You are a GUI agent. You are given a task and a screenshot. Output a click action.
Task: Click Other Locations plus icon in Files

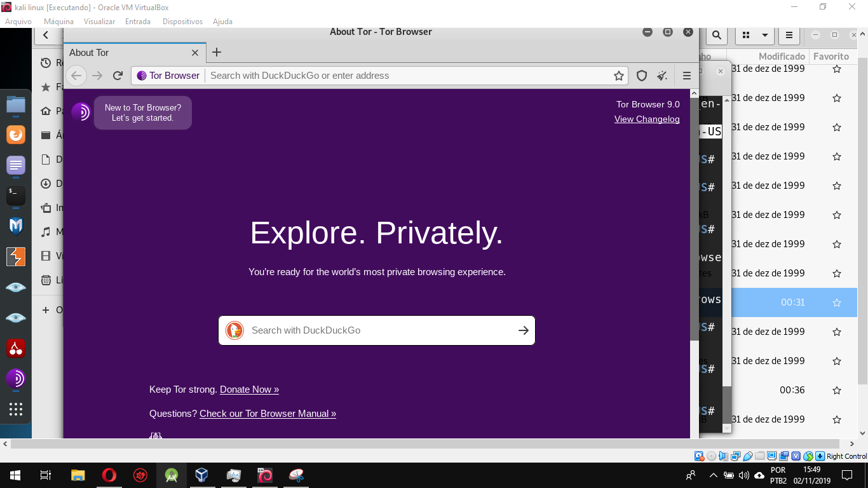(46, 310)
